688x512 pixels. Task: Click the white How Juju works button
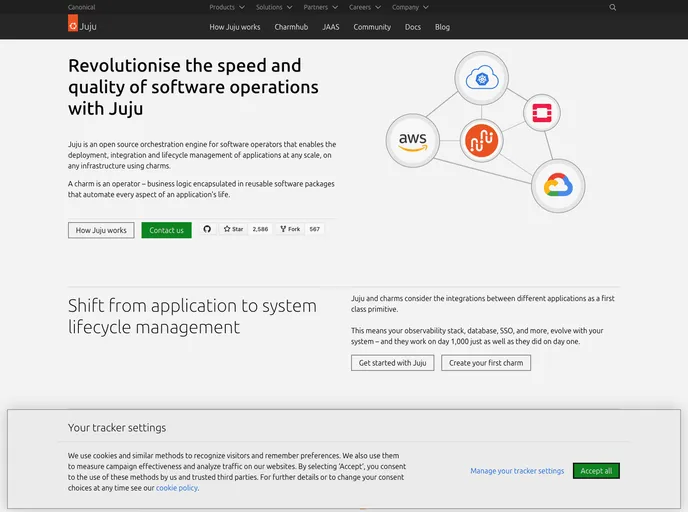[x=101, y=230]
